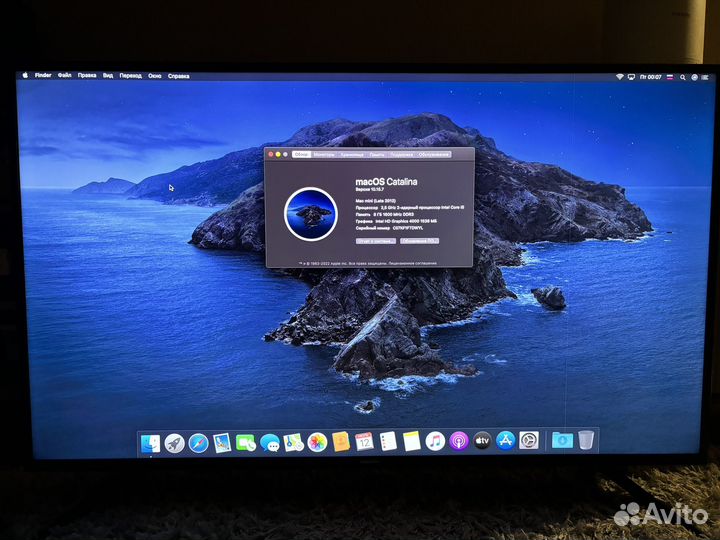Viewport: 720px width, 540px height.
Task: Launch Launchpad rocket icon in Dock
Action: [174, 443]
